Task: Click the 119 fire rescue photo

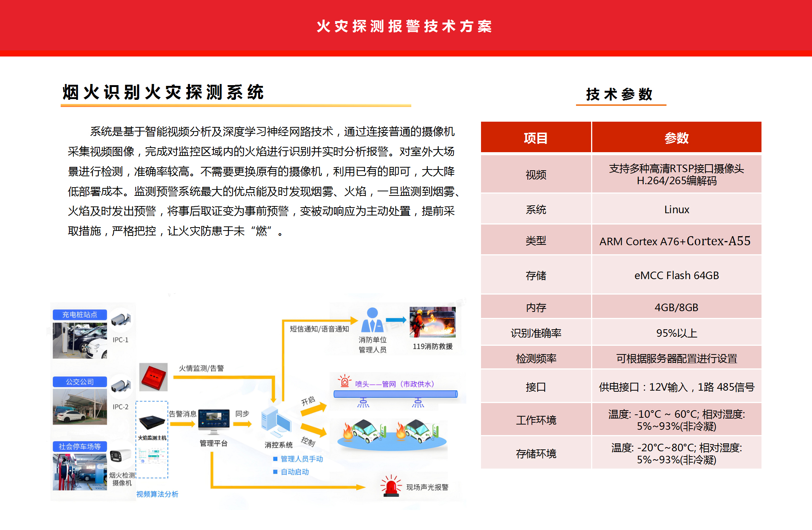Action: coord(432,322)
